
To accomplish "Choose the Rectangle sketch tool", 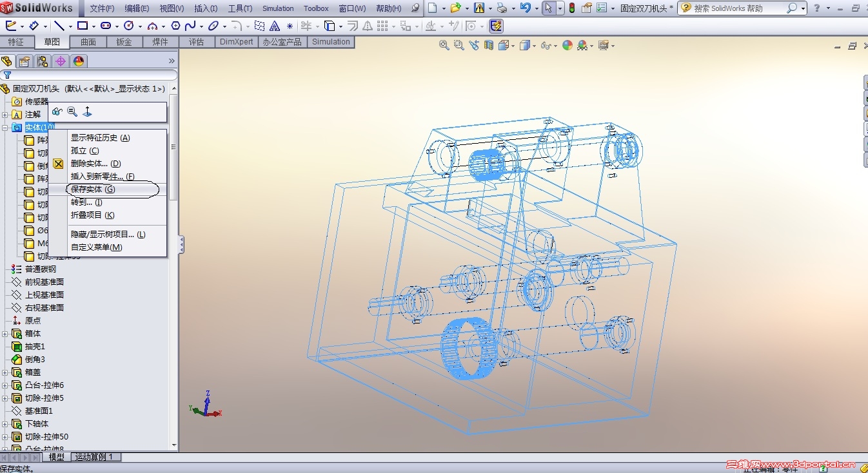I will click(82, 26).
